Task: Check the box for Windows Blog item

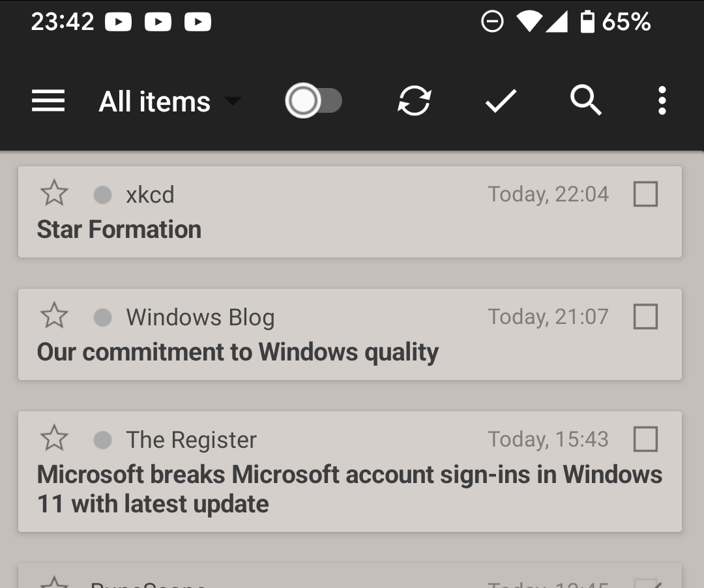Action: point(645,317)
